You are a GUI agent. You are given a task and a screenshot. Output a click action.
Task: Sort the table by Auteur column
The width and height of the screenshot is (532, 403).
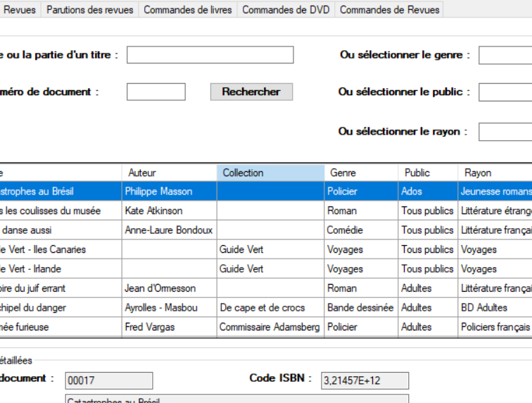pyautogui.click(x=169, y=173)
